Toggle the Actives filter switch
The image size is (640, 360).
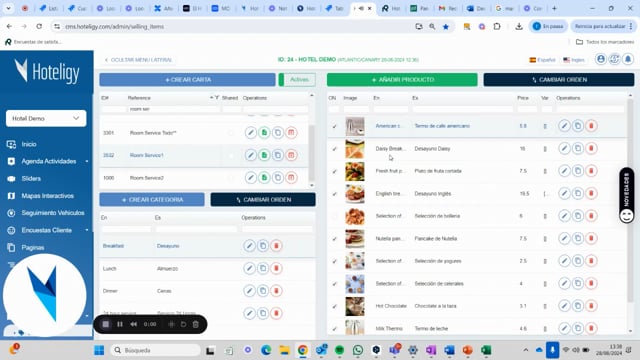[297, 80]
